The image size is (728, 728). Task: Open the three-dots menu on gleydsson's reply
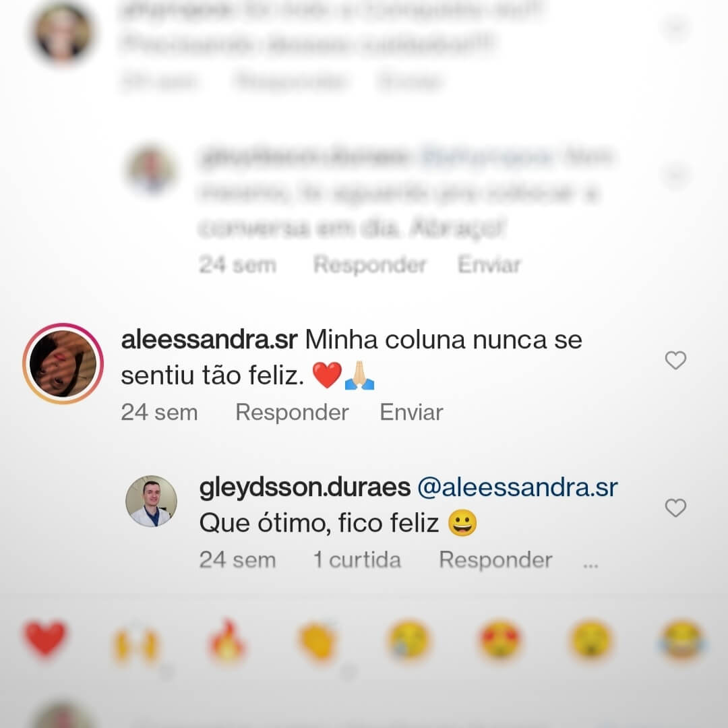click(590, 564)
